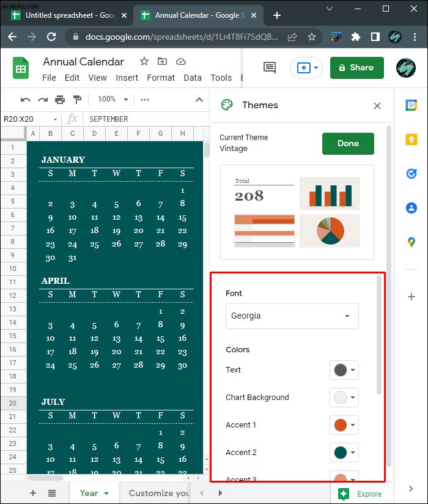Viewport: 428px width, 504px height.
Task: Collapse the menus with the up chevron
Action: point(199,100)
